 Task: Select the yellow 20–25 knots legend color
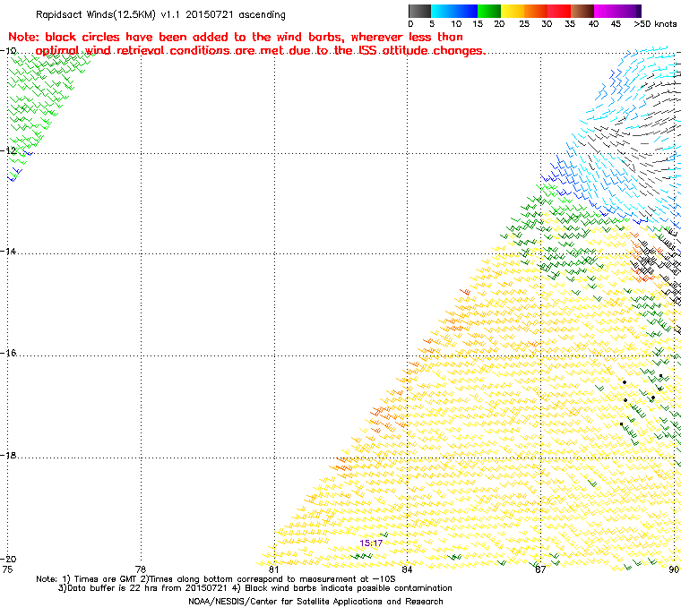(x=513, y=12)
